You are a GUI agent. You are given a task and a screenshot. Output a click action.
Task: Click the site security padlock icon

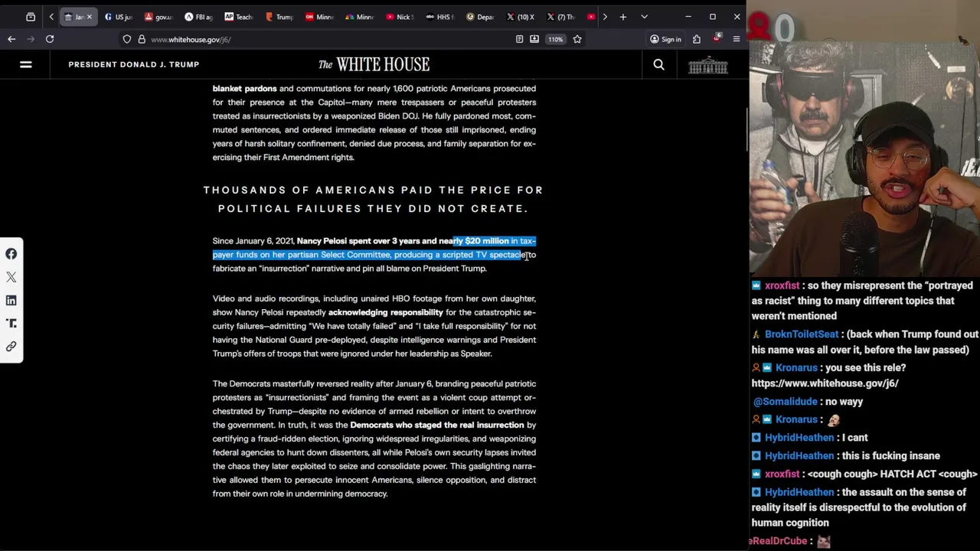(142, 39)
